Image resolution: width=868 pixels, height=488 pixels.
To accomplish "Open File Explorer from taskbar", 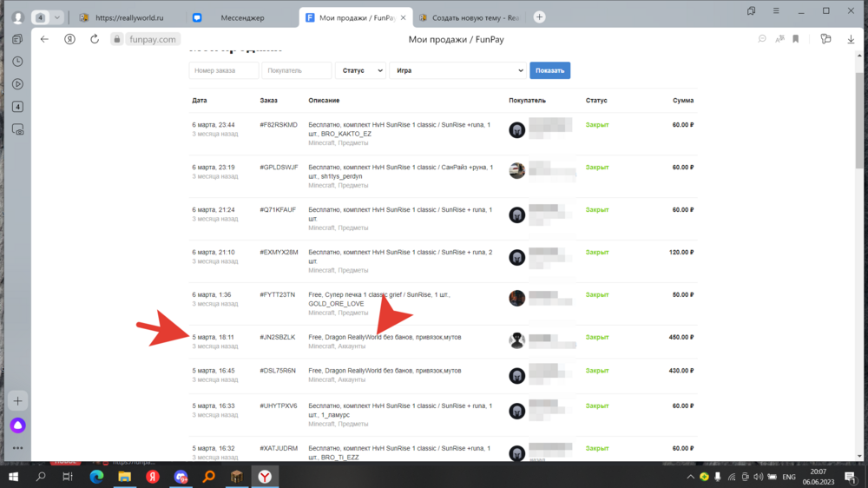I will tap(124, 477).
